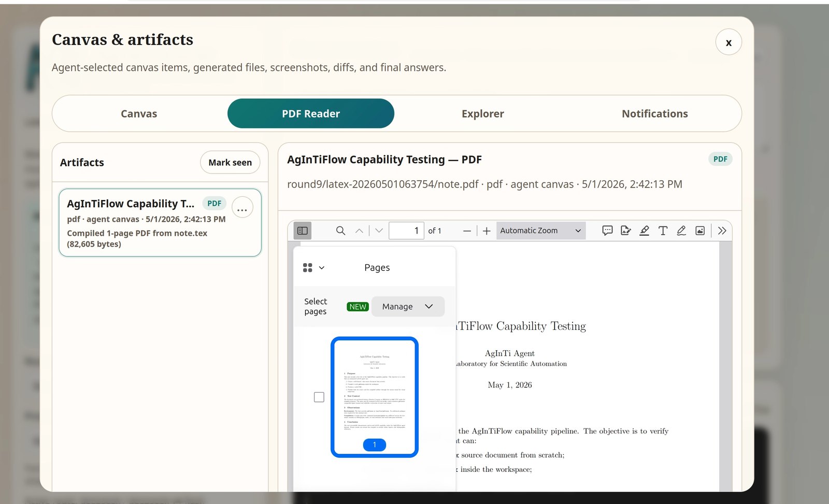829x504 pixels.
Task: Click the page number input field
Action: [x=406, y=231]
